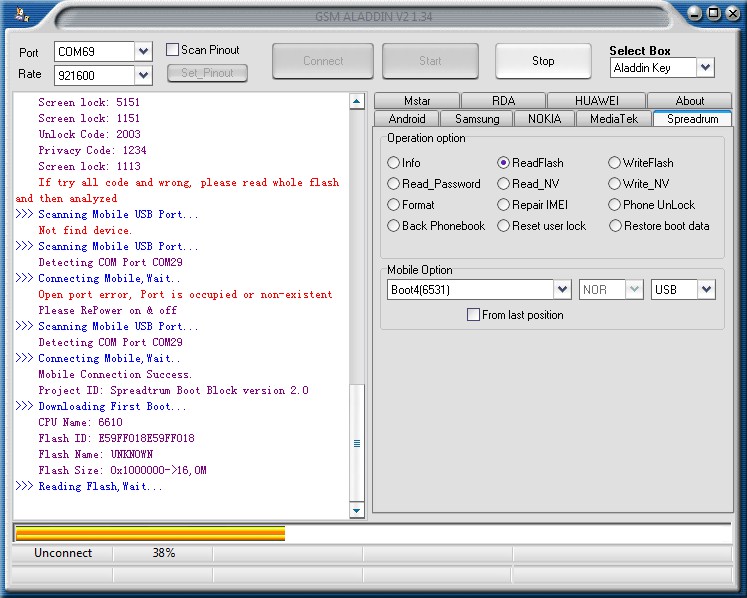The image size is (747, 598).
Task: Minimize the GSM Aladdin window
Action: point(695,13)
